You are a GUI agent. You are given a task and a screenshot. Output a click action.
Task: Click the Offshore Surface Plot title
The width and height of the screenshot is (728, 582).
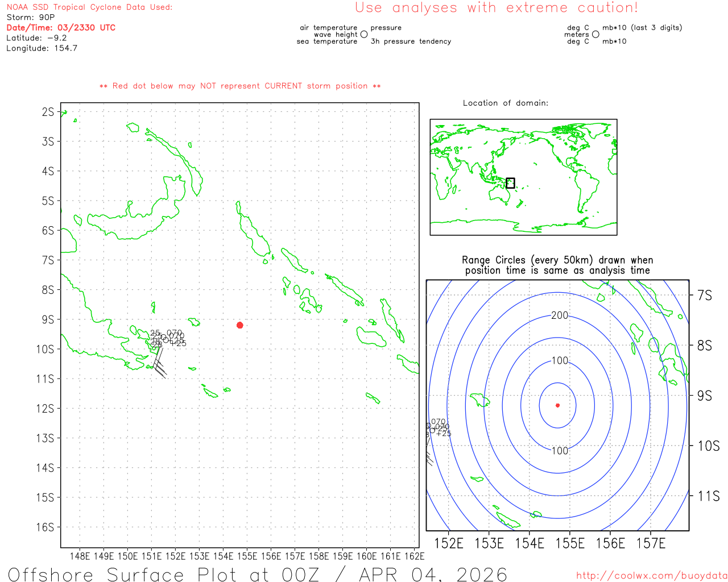pyautogui.click(x=258, y=574)
